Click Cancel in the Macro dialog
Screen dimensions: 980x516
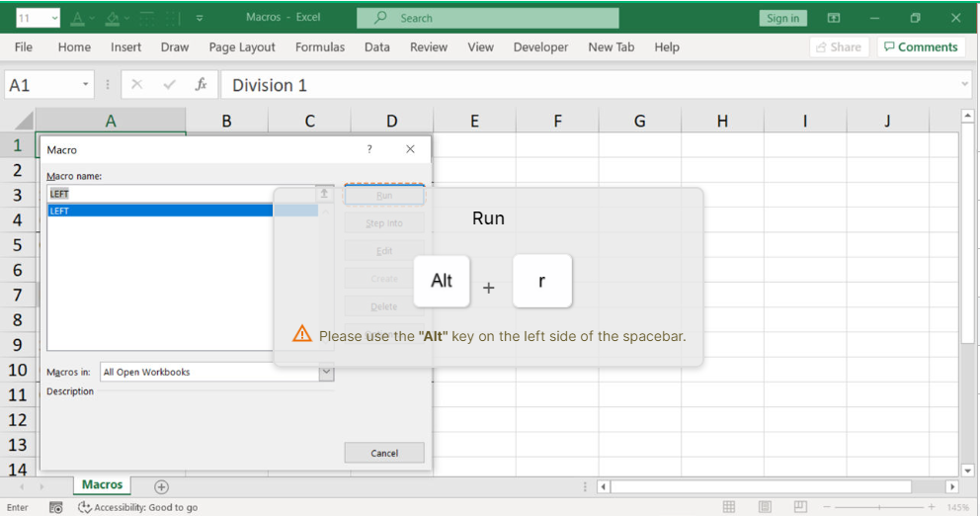point(384,453)
